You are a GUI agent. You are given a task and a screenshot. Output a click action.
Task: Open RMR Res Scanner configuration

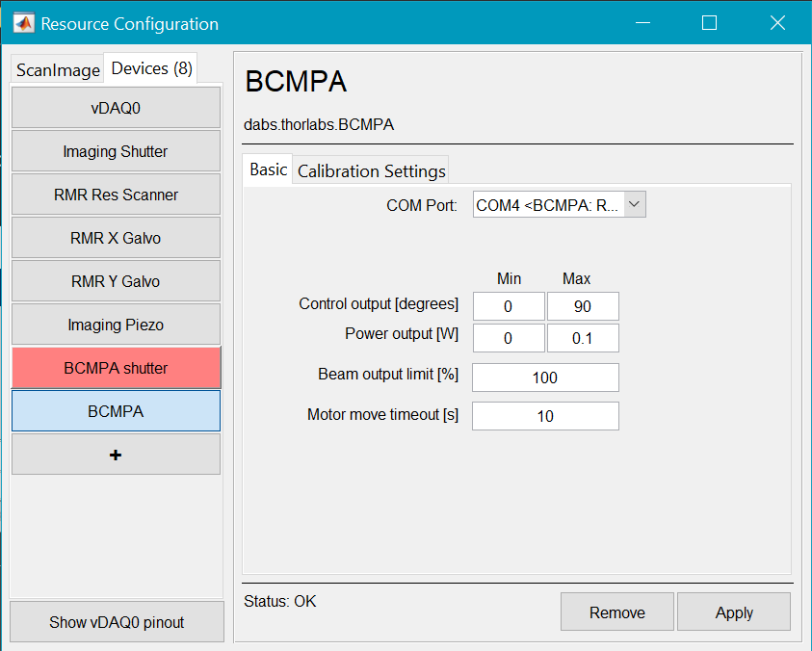click(x=116, y=195)
